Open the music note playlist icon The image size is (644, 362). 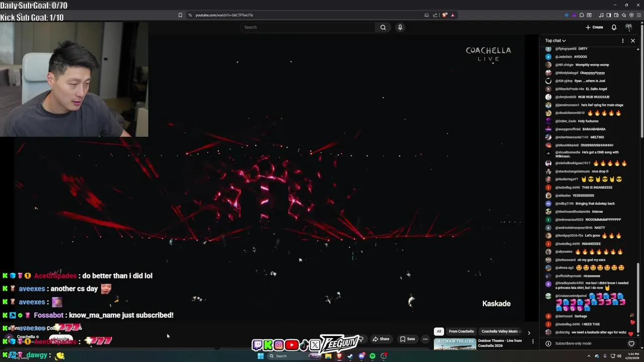click(x=601, y=15)
